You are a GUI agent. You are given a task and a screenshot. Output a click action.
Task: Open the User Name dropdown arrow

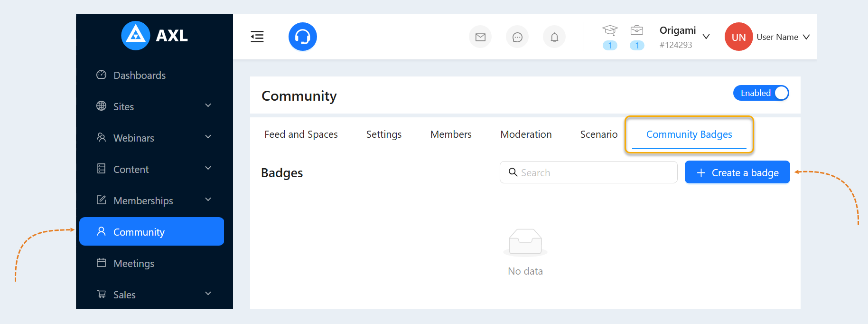tap(806, 37)
